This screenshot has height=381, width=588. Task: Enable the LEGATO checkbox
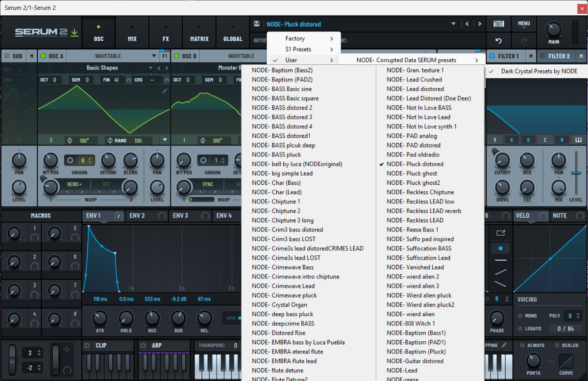[520, 329]
